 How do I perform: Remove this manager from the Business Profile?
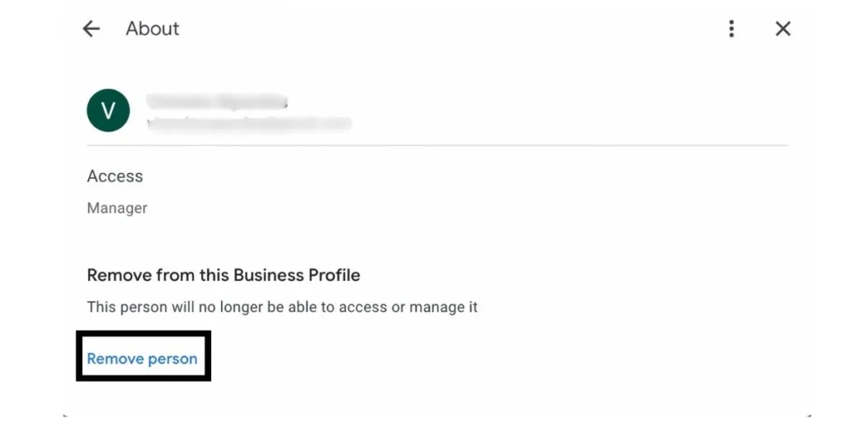(142, 359)
